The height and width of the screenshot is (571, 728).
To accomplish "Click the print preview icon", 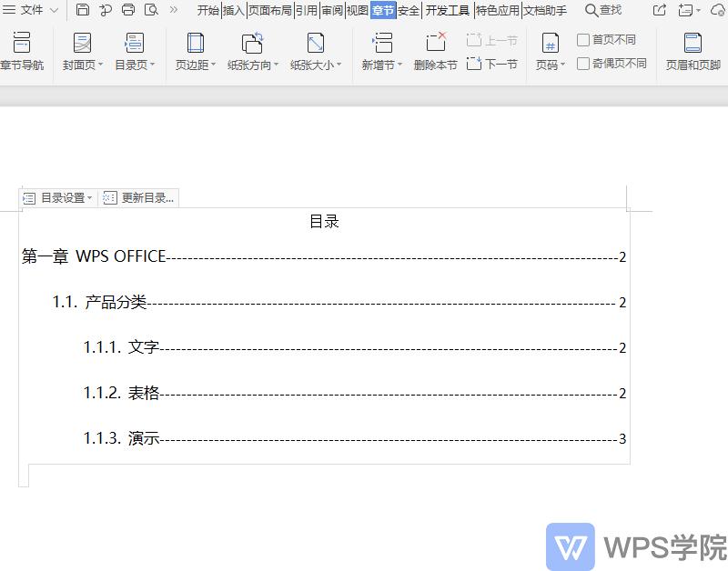I will [x=152, y=8].
